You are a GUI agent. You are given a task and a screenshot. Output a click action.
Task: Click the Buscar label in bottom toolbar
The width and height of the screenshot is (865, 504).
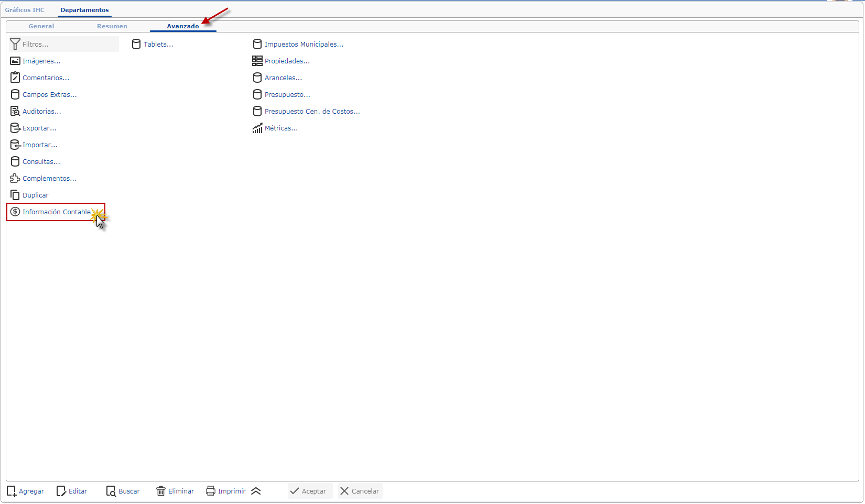pyautogui.click(x=129, y=491)
